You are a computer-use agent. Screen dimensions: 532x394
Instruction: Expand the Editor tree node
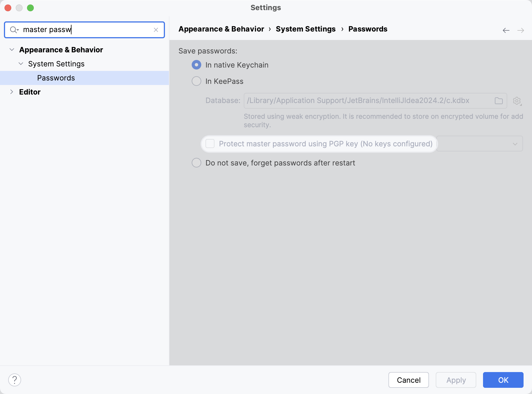coord(12,92)
